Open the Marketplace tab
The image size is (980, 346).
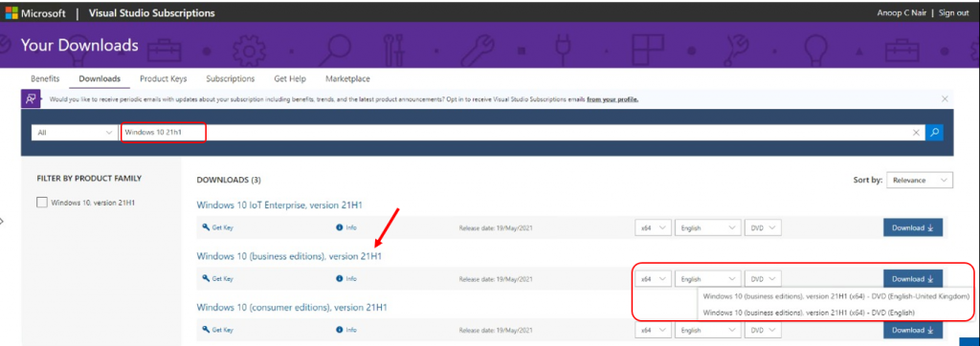pyautogui.click(x=347, y=78)
